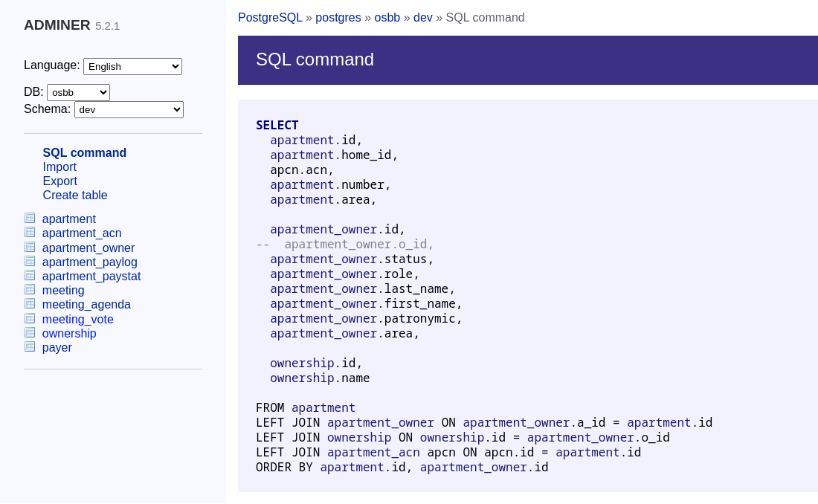Open the ownership table structure
Viewport: 818px width, 504px height.
pos(69,334)
